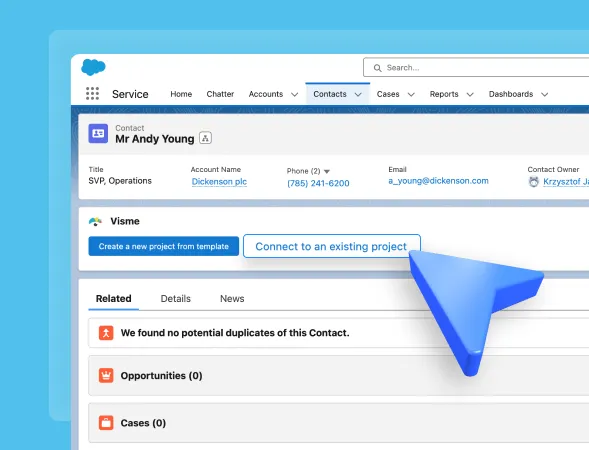
Task: Expand the Accounts tab dropdown chevron
Action: (x=294, y=95)
